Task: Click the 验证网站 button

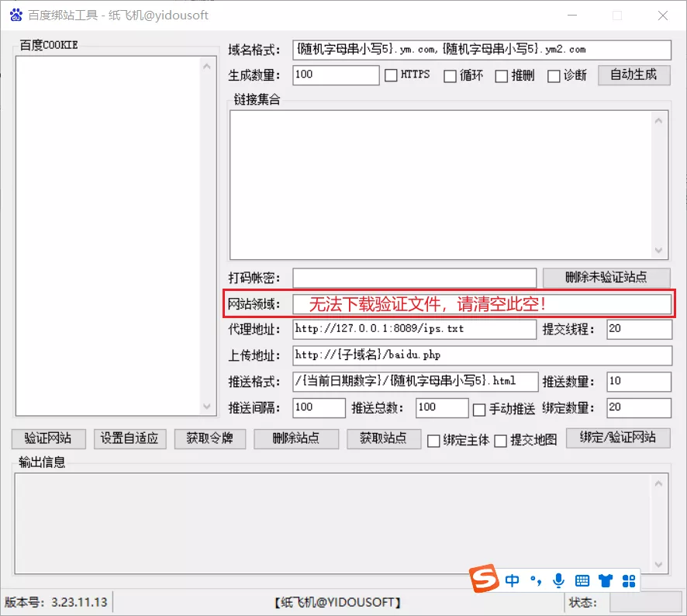Action: coord(48,438)
